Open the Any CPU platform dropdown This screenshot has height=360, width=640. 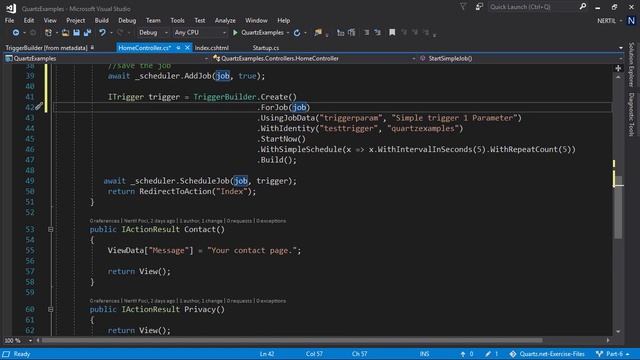[200, 33]
